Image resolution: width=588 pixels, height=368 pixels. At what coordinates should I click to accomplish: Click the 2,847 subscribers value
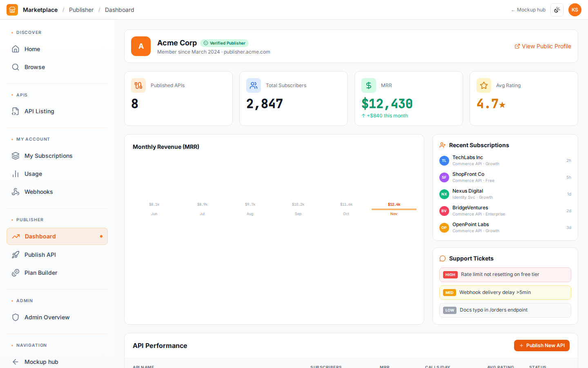click(x=265, y=104)
